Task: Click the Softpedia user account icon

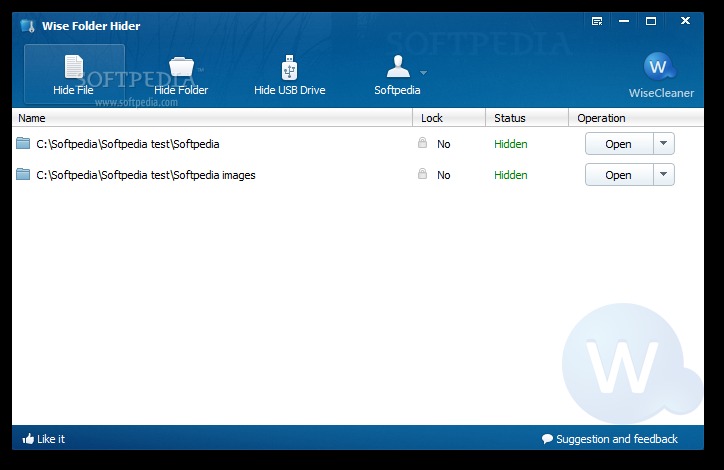Action: [398, 66]
